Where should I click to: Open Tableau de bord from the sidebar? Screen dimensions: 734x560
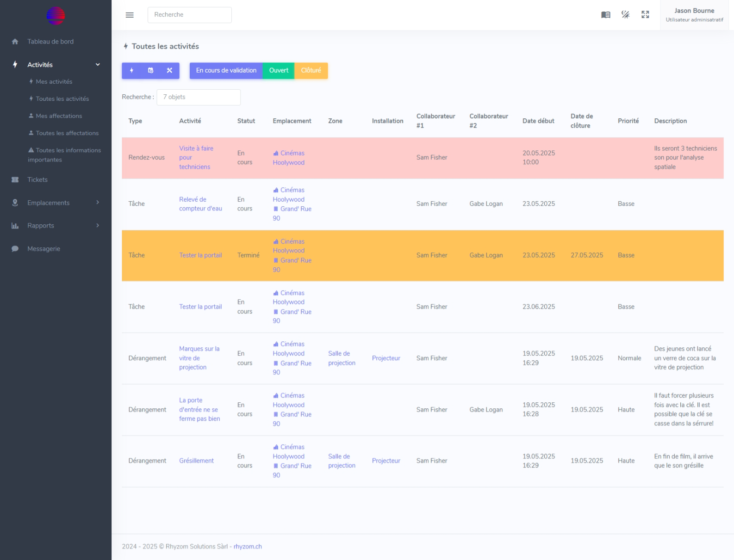50,42
